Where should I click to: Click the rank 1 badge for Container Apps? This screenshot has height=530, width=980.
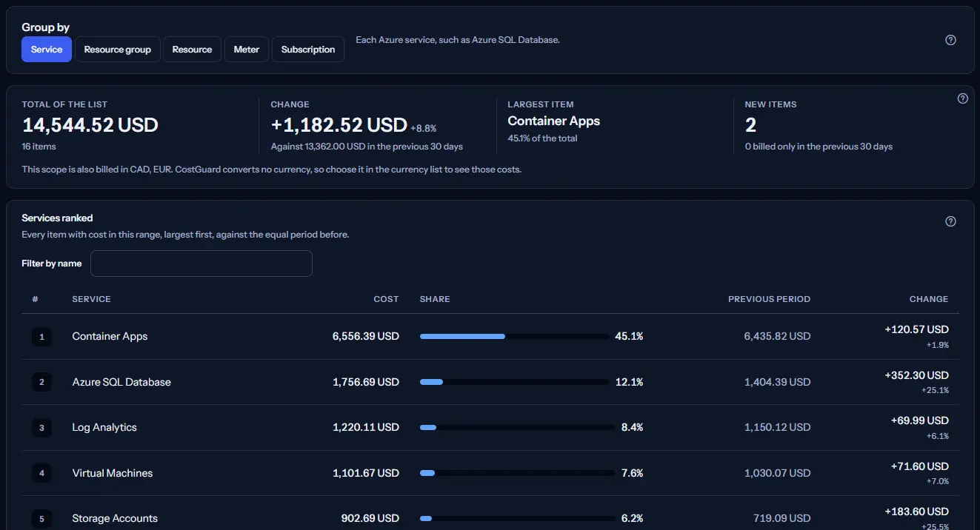[41, 337]
